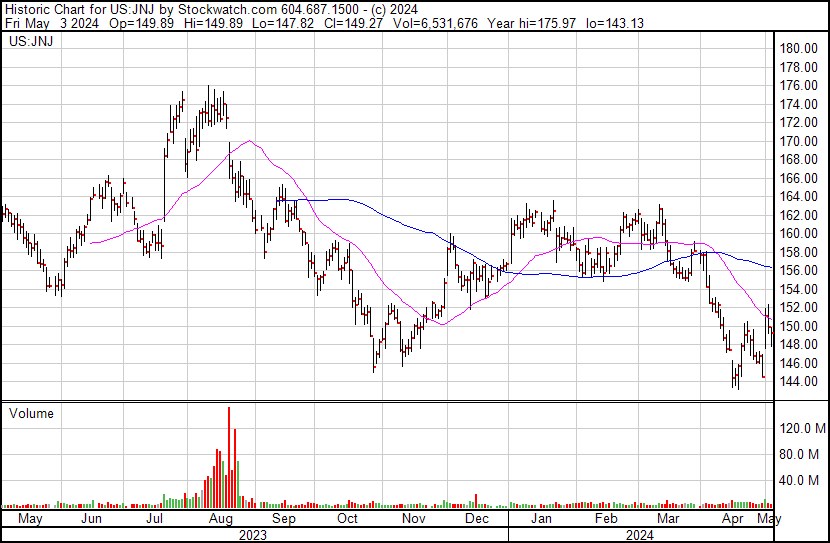Click the 170.00 price axis label

click(799, 141)
